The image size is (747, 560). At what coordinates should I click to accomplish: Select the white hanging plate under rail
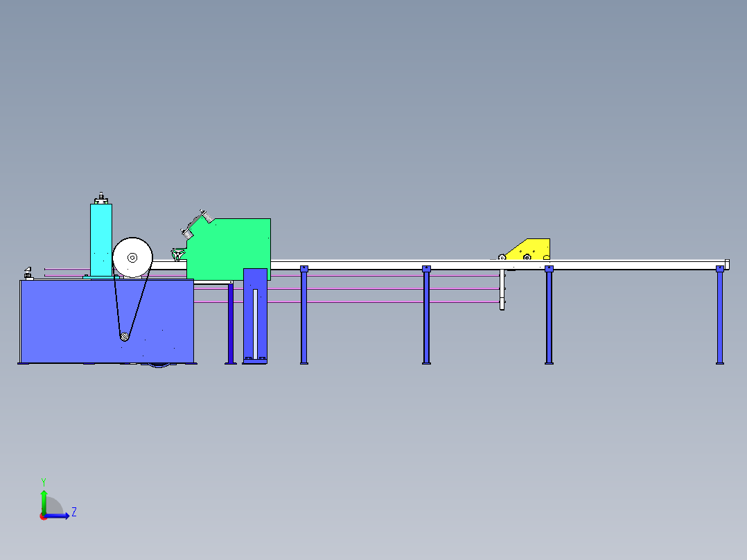pos(502,290)
